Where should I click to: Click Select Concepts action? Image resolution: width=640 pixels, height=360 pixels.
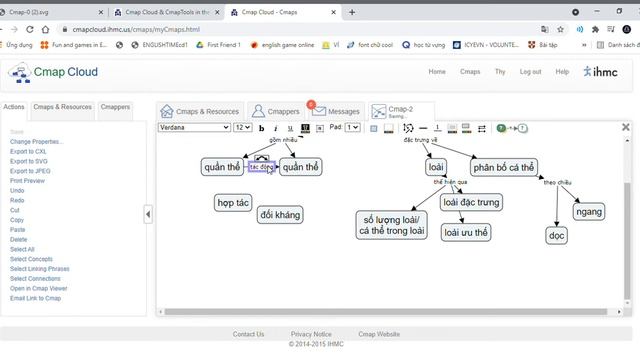click(31, 259)
